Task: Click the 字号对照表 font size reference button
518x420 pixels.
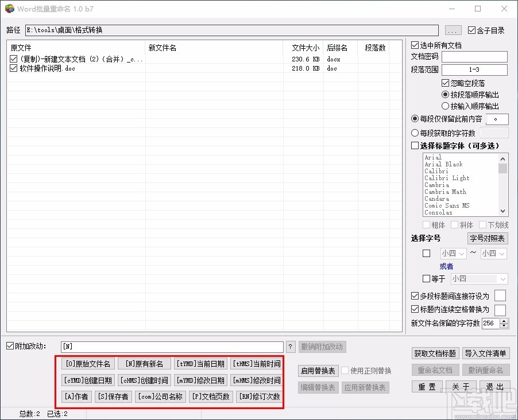Action: (487, 238)
